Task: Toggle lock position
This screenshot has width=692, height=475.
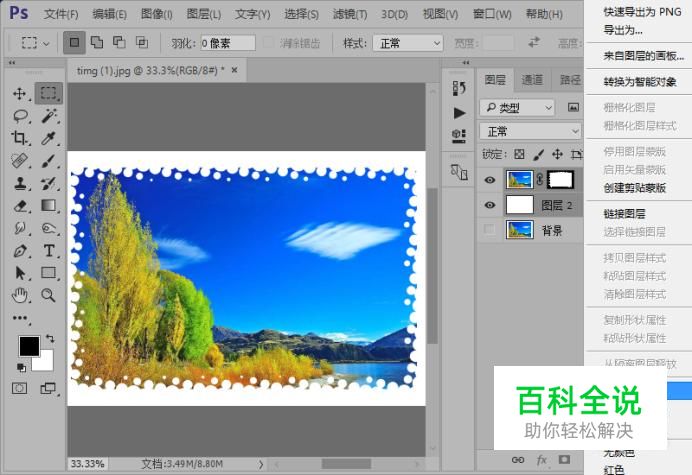Action: coord(557,154)
